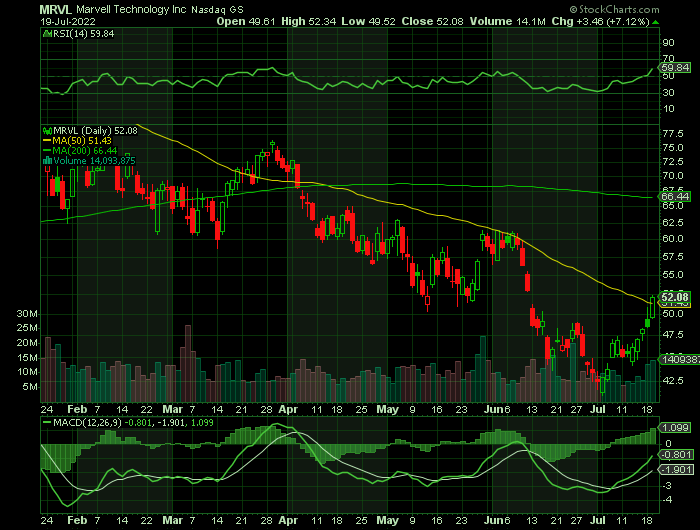Click the 75.0 price axis label
Viewport: 700px width, 530px height.
(673, 148)
